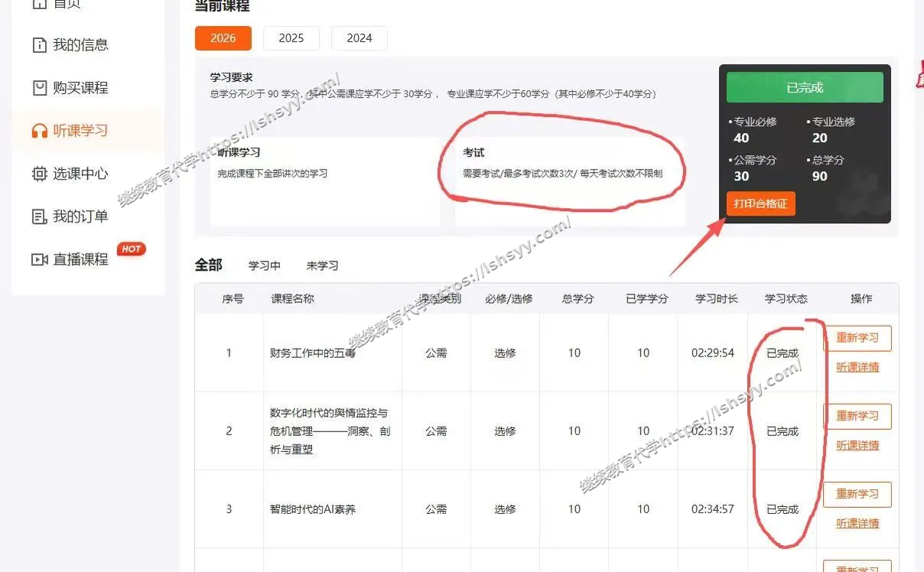Click study duration 02:29:54

[x=713, y=353]
